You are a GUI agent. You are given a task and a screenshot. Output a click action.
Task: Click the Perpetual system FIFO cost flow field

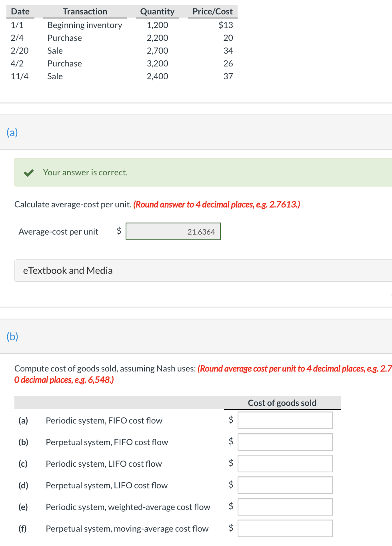tap(285, 442)
